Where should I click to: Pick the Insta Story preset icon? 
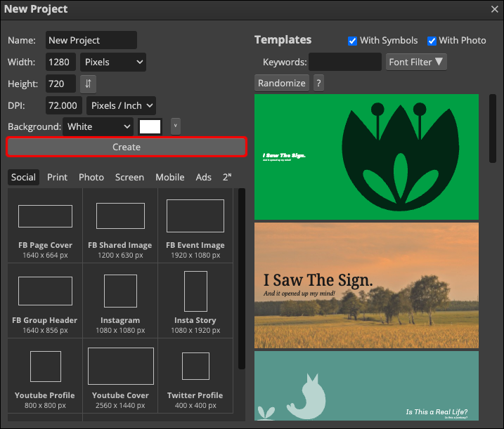click(x=195, y=291)
